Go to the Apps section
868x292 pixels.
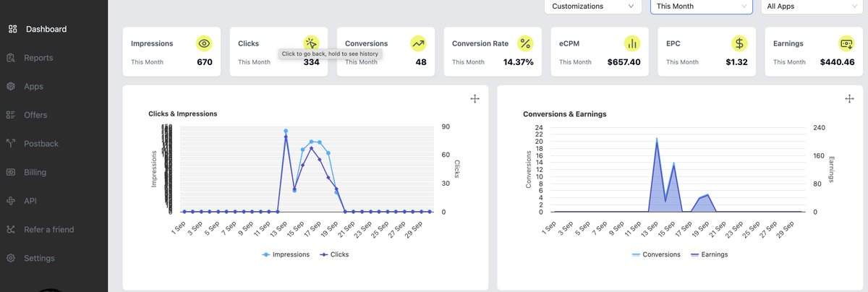point(33,86)
